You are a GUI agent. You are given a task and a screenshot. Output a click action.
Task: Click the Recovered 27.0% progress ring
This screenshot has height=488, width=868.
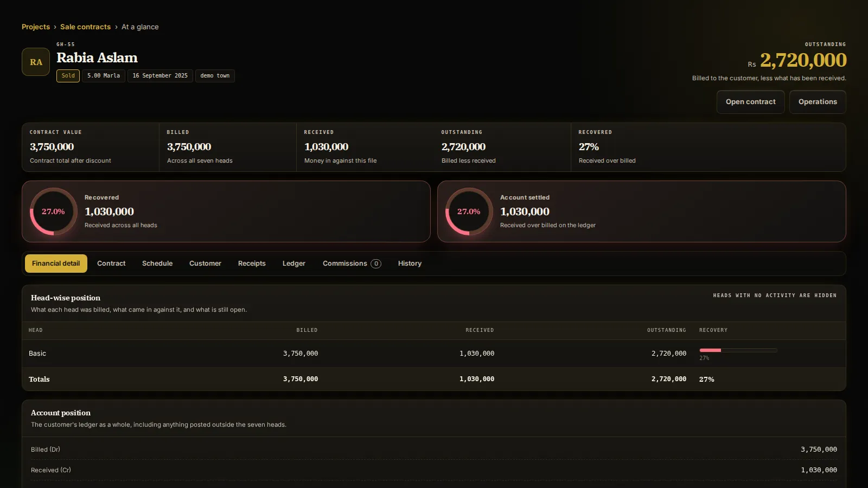[x=53, y=211]
